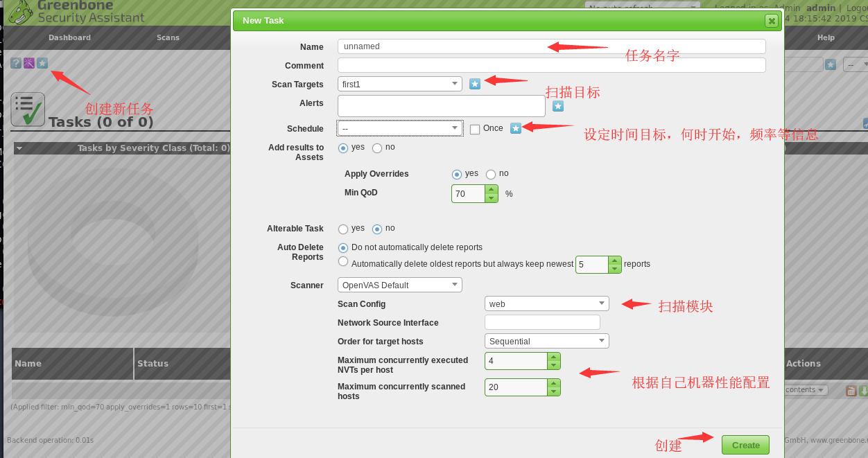Click the Maximum concurrently scanned hosts field
The width and height of the screenshot is (868, 458).
(x=516, y=387)
